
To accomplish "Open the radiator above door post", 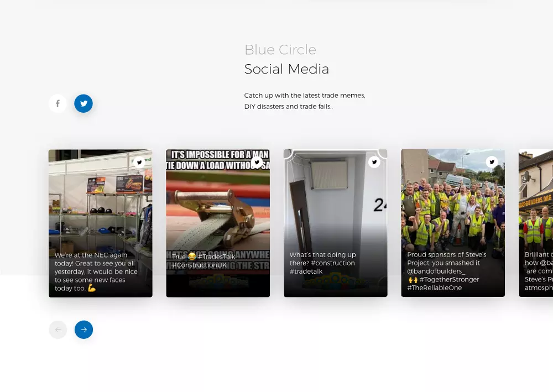I will (x=336, y=223).
